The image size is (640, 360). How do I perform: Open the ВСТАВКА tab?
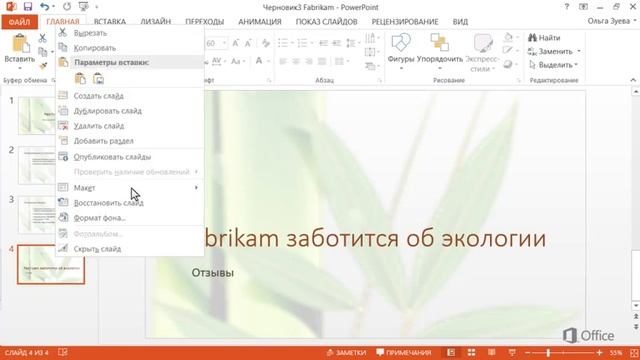point(110,22)
